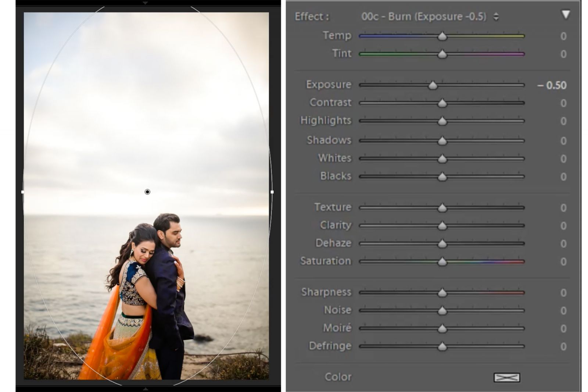The image size is (588, 392).
Task: Click the Highlights slider handle
Action: (443, 121)
